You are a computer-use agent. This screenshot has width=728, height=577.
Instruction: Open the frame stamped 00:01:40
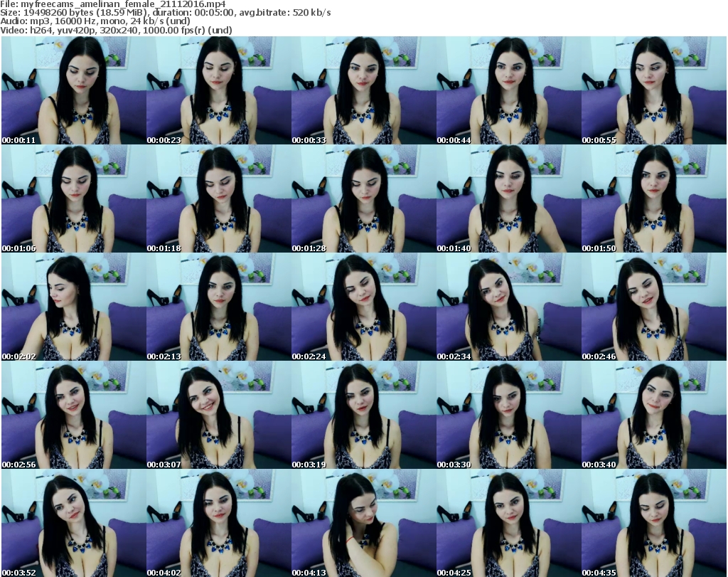coord(509,198)
